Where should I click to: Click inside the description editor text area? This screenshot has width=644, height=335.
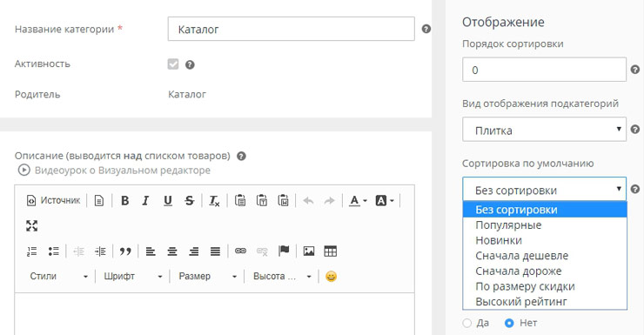[x=214, y=314]
